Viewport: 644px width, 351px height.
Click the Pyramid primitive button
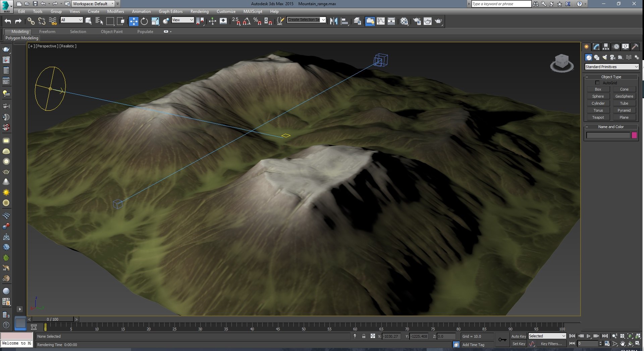point(624,110)
